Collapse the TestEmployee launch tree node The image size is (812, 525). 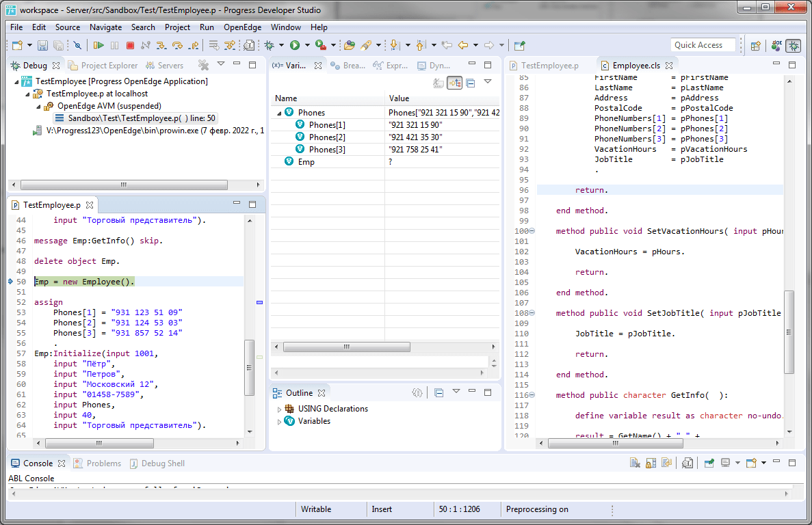tap(16, 82)
